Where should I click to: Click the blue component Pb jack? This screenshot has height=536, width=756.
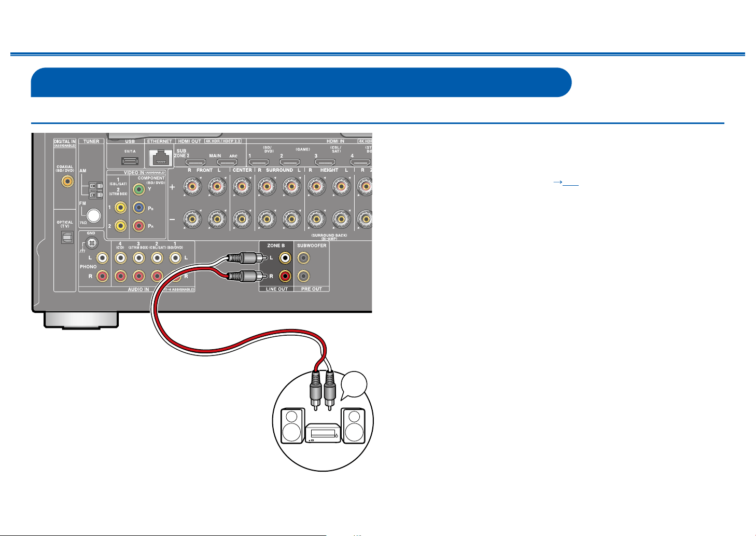click(139, 208)
